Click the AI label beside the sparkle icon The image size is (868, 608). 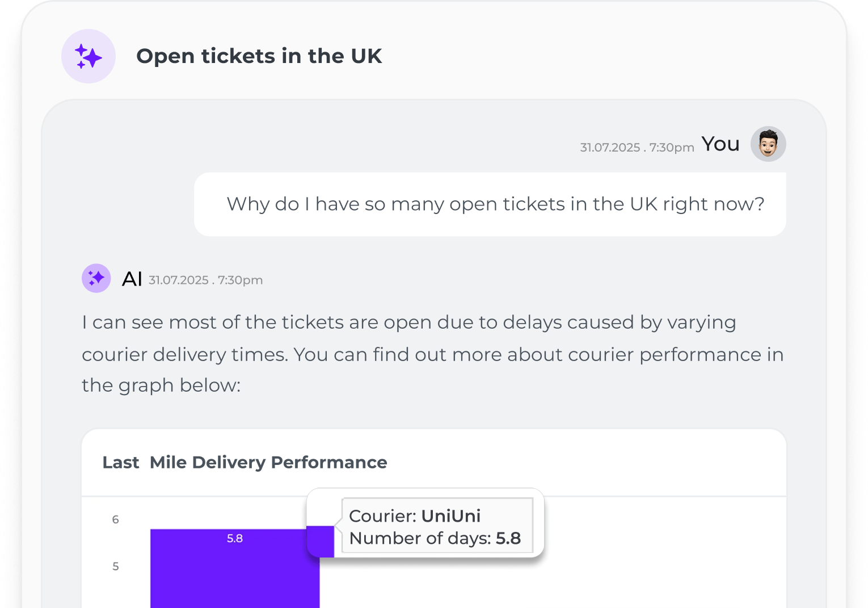point(132,279)
